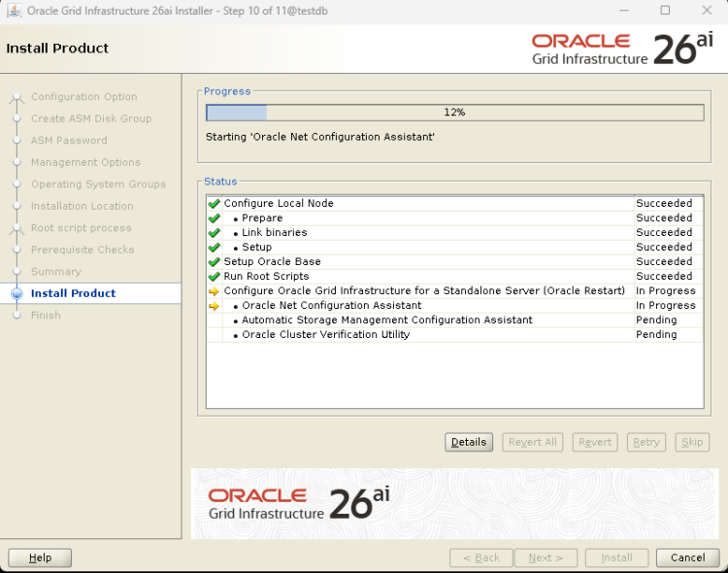Select the Setup Oracle Base row text
728x573 pixels.
tap(272, 261)
